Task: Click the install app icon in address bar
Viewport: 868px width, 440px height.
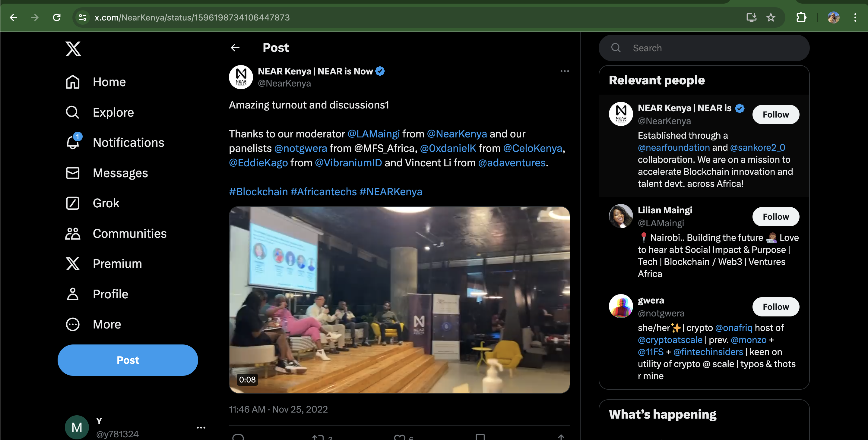Action: pos(751,17)
